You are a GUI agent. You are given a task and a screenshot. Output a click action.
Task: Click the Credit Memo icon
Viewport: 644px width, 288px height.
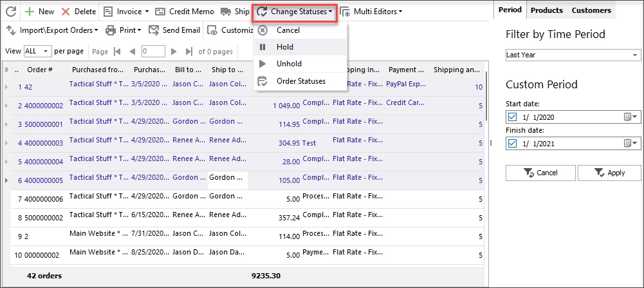pyautogui.click(x=160, y=12)
